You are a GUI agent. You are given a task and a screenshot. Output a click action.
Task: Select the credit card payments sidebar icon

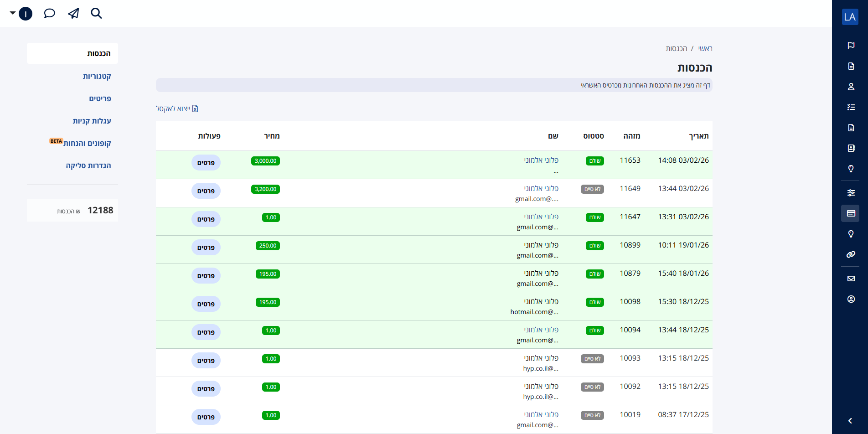[x=851, y=213]
